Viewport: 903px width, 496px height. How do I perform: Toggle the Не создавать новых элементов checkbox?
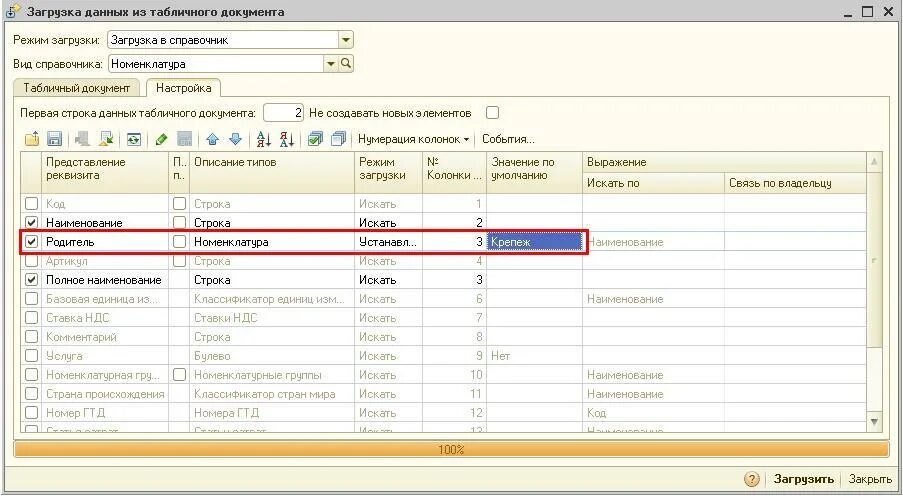[492, 113]
